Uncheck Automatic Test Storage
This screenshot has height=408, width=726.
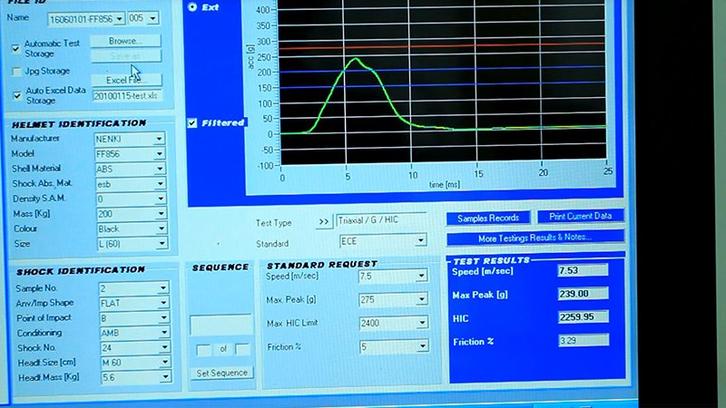[16, 49]
